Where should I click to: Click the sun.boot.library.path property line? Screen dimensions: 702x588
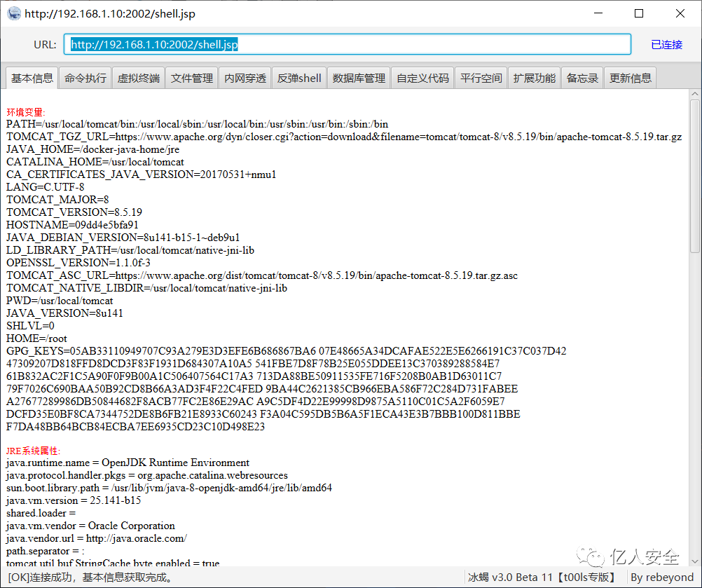pos(170,488)
